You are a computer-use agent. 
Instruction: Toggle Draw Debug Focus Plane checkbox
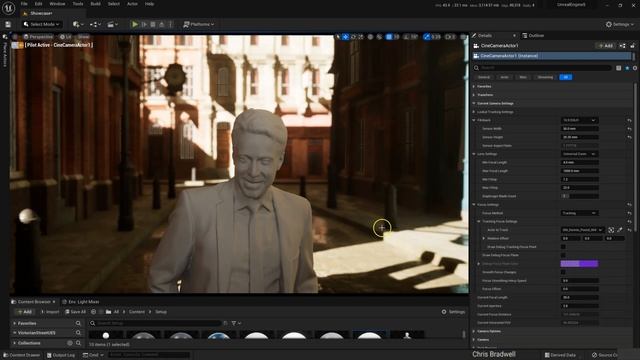pos(563,255)
